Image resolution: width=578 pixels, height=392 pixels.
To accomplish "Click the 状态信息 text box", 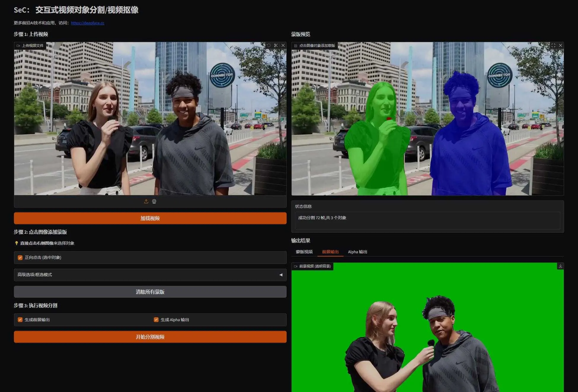I will click(x=427, y=220).
